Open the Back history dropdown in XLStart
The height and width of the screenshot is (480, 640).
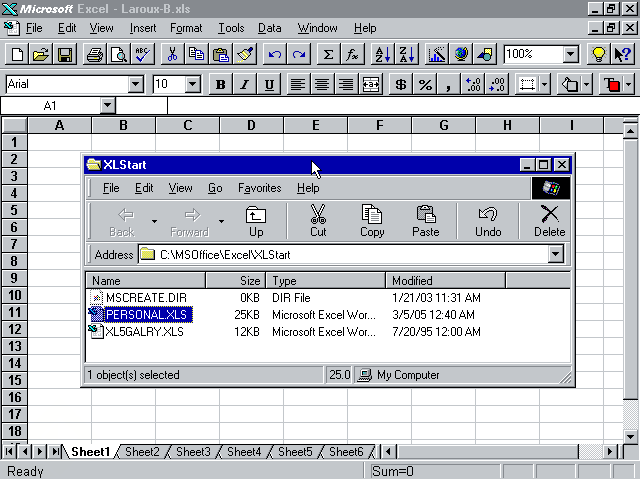(154, 221)
